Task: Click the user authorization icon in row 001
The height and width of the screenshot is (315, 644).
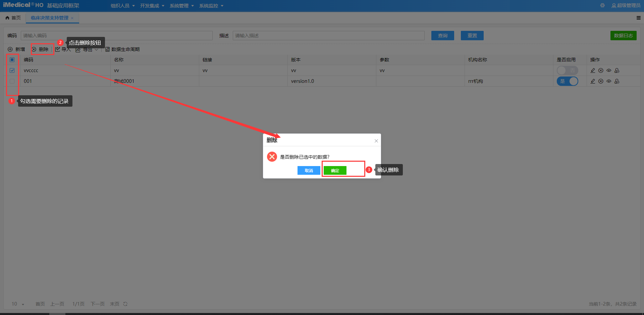Action: pos(617,81)
